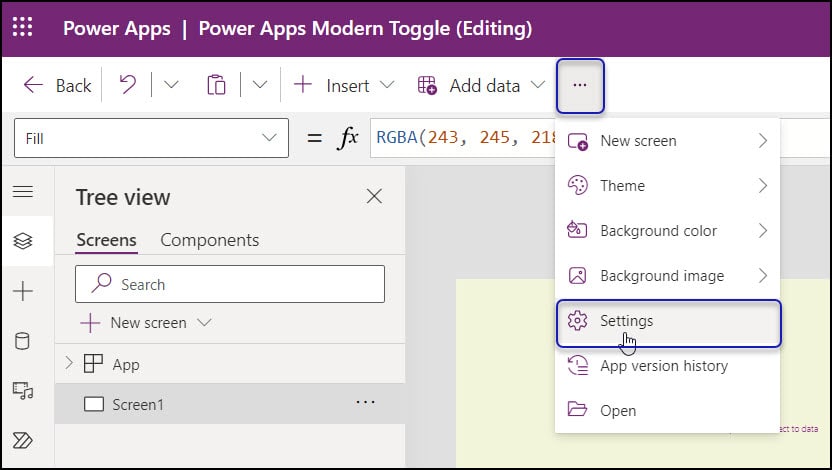The width and height of the screenshot is (832, 470).
Task: Choose Open from the menu
Action: click(x=668, y=410)
